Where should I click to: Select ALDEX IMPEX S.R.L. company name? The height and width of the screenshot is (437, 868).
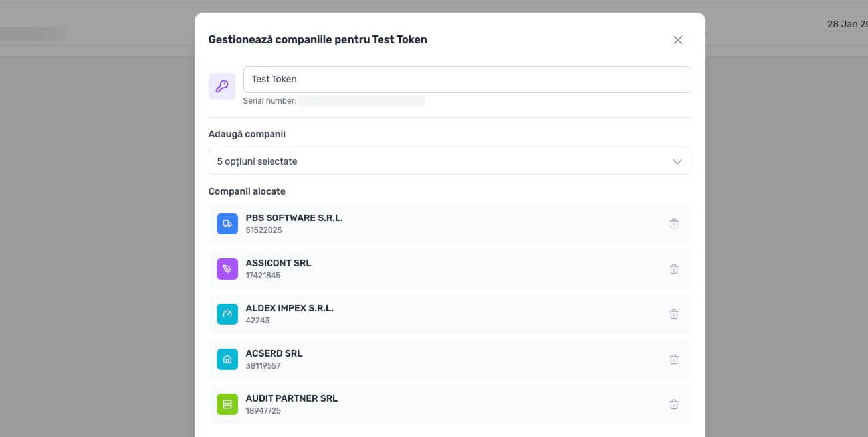290,308
